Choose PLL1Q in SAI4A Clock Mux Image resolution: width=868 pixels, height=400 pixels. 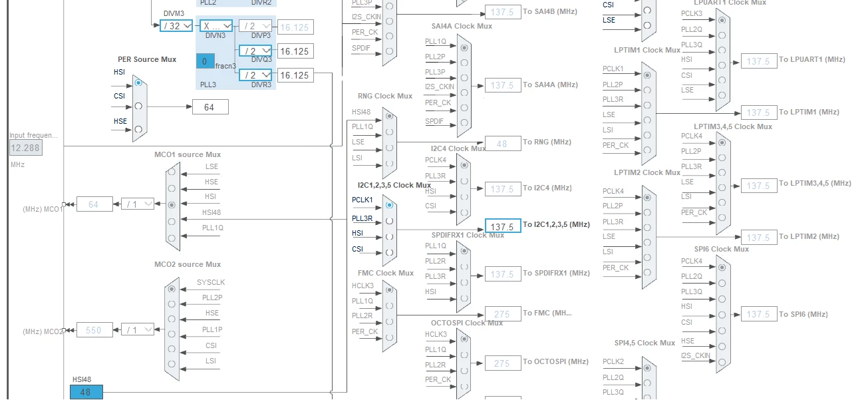464,48
